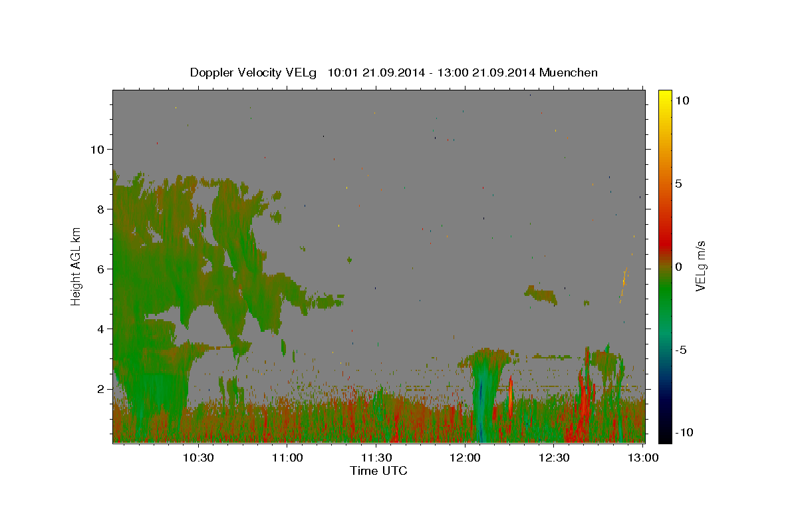
Task: Click the height tick label 8
Action: click(100, 209)
